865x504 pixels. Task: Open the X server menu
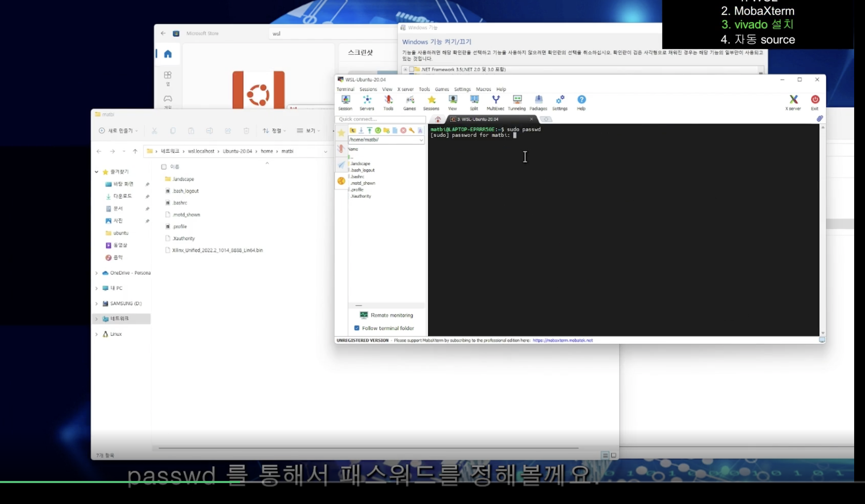tap(405, 89)
